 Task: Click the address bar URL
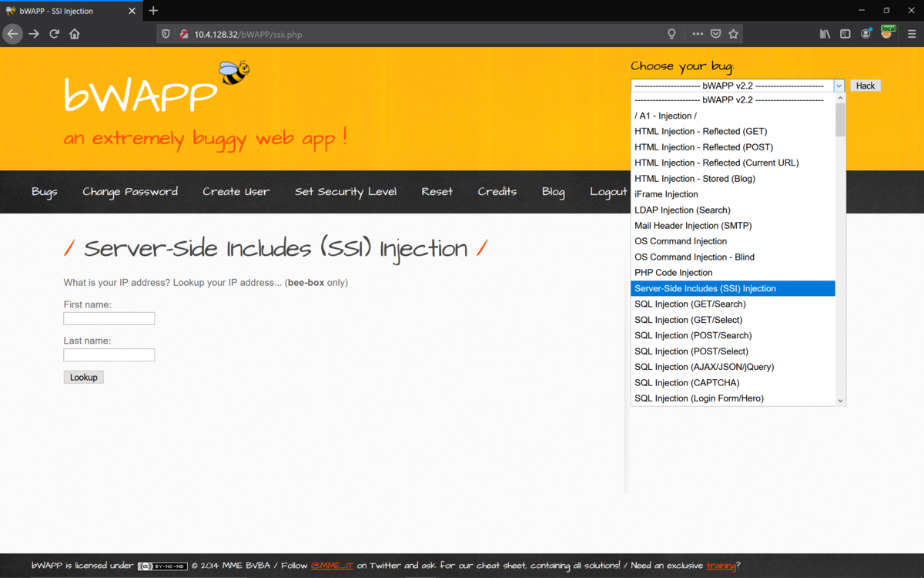(x=247, y=35)
